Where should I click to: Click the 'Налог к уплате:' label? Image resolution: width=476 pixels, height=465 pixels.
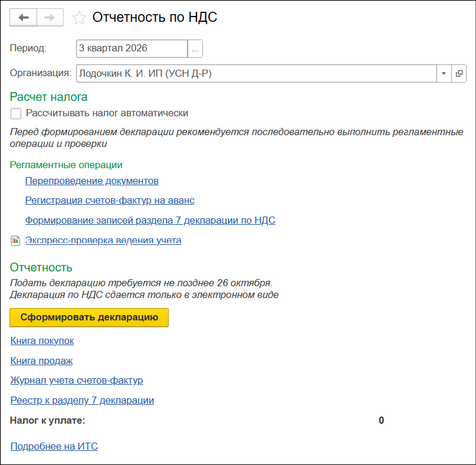[48, 420]
